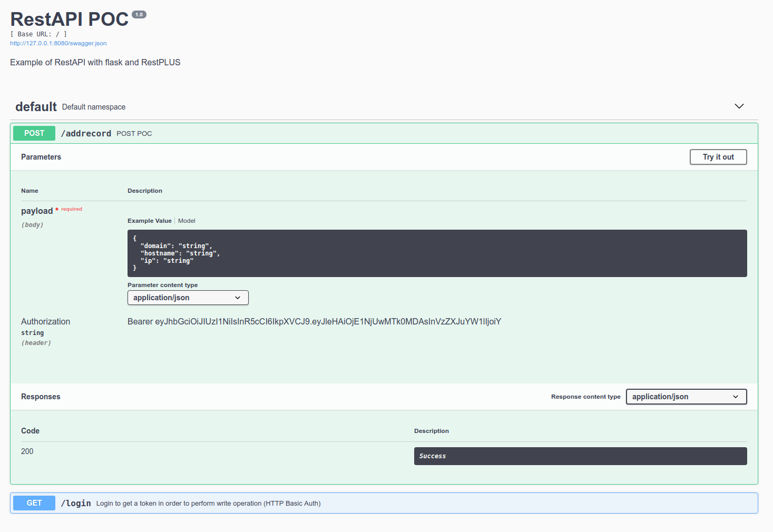Screen dimensions: 773x532
Task: Click the blue GET method badge
Action: 34,503
